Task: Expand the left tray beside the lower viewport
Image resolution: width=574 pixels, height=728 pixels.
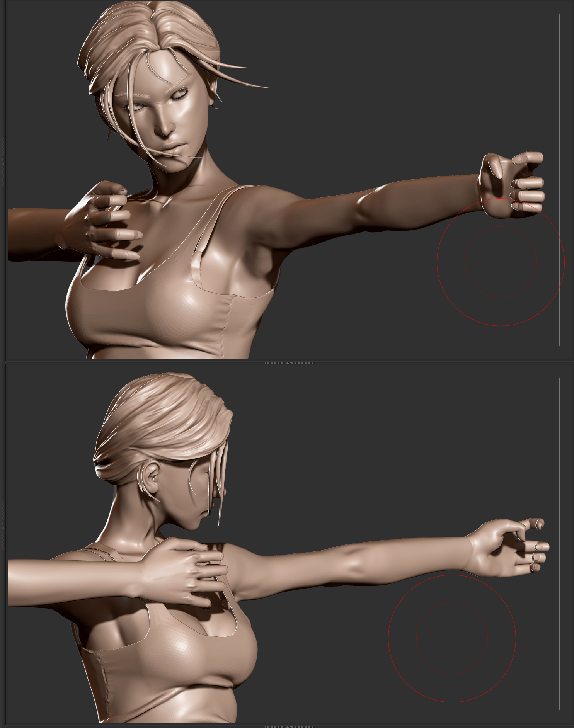Action: coord(3,526)
